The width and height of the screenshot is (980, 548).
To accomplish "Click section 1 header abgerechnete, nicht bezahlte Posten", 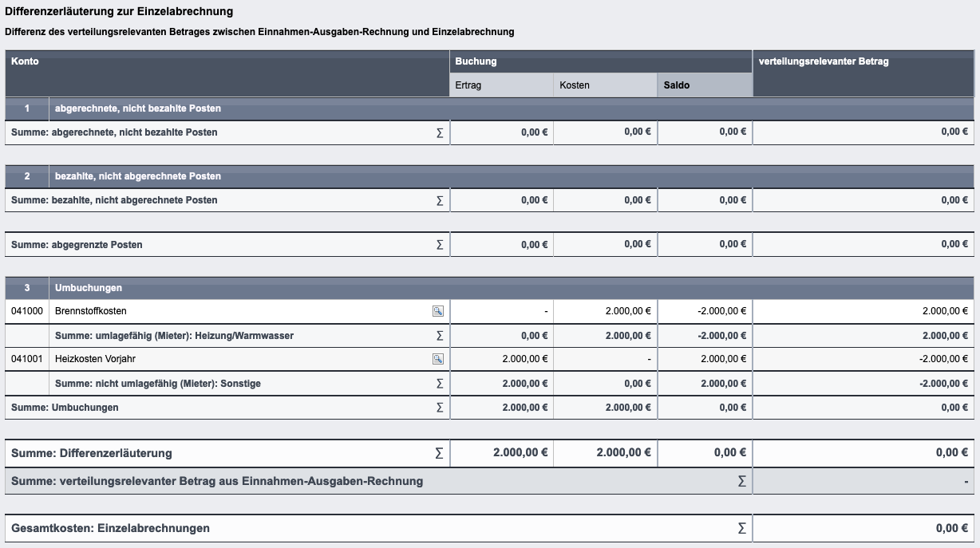I will click(137, 108).
